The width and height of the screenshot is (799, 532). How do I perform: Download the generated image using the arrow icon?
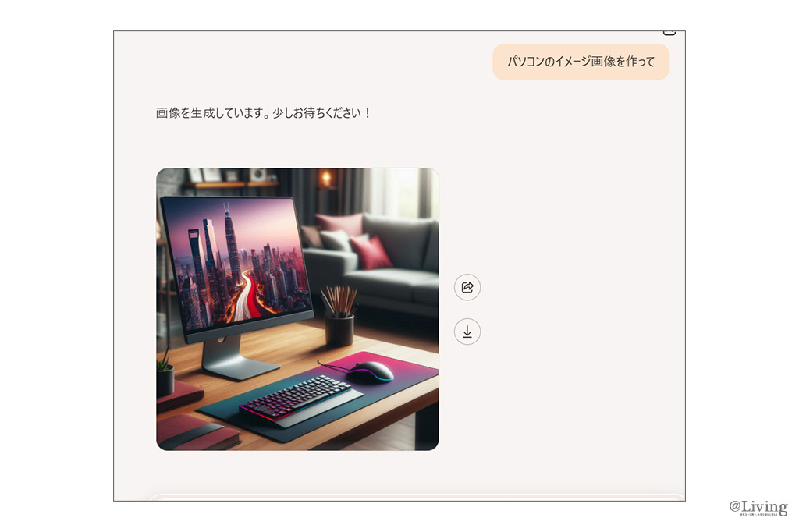[467, 332]
